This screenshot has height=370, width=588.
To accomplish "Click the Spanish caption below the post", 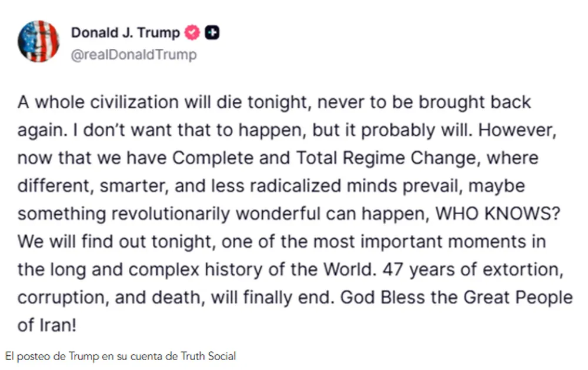I will [x=120, y=356].
